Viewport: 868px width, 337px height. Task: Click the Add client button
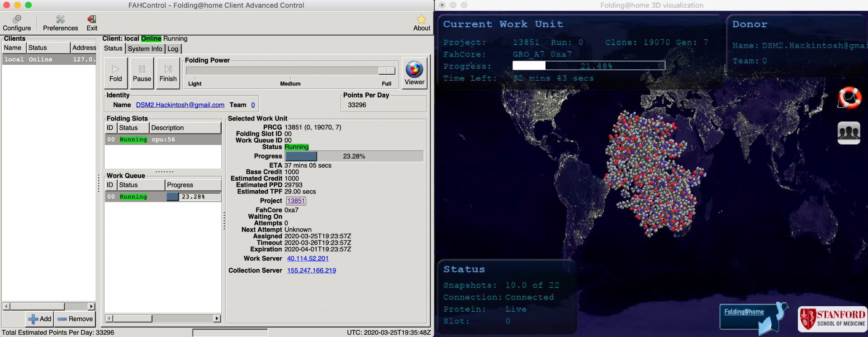(x=39, y=319)
